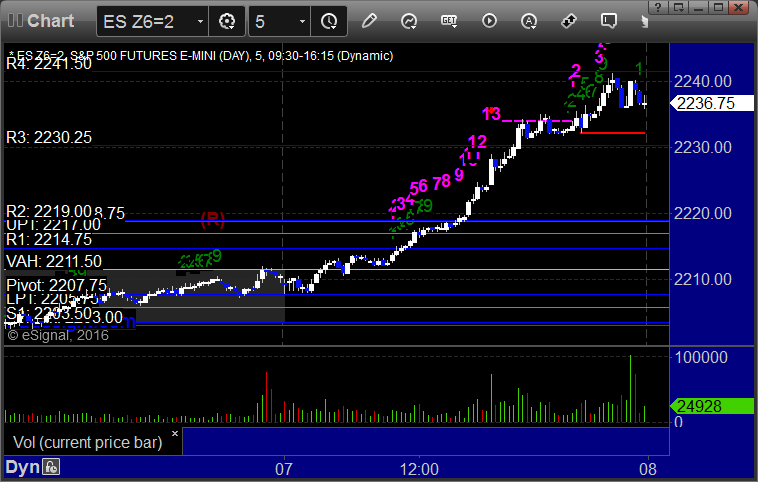The image size is (758, 482).
Task: Click the 2240.00 price axis label
Action: (x=702, y=81)
